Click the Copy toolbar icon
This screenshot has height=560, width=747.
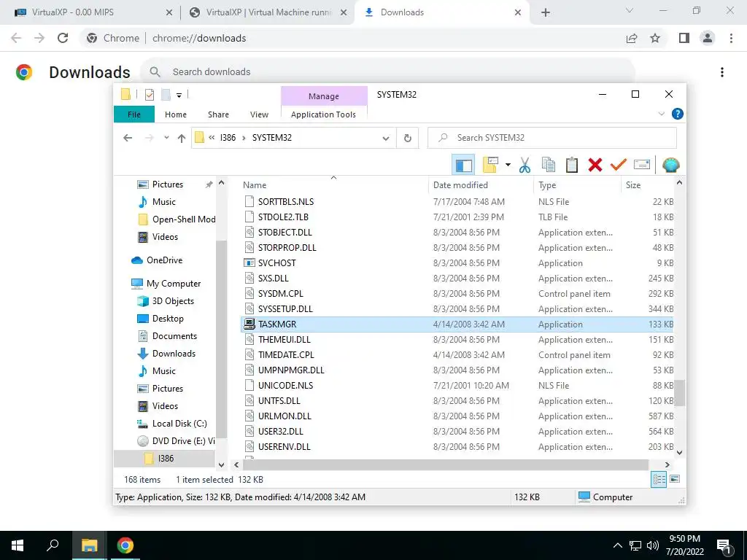pos(549,166)
